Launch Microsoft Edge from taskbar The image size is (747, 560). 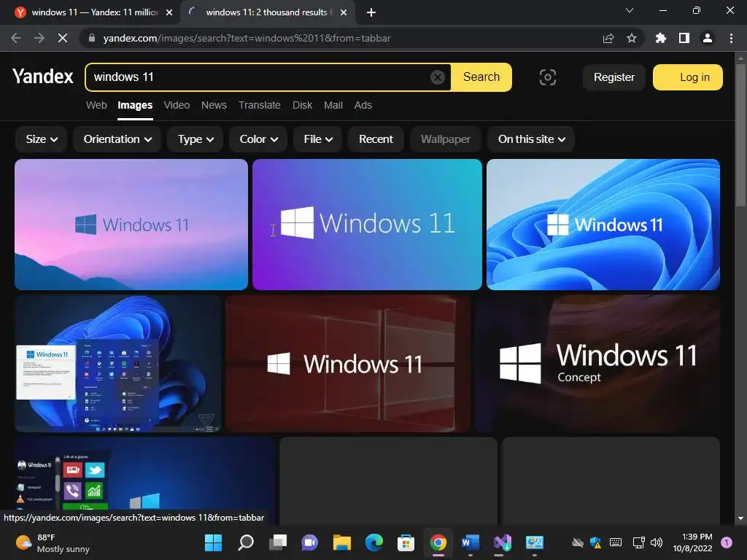[374, 542]
